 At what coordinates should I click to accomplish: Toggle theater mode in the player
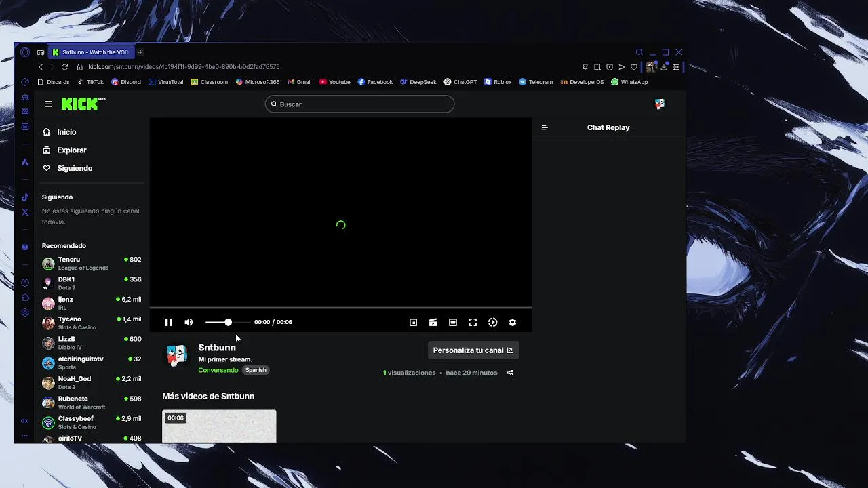453,322
